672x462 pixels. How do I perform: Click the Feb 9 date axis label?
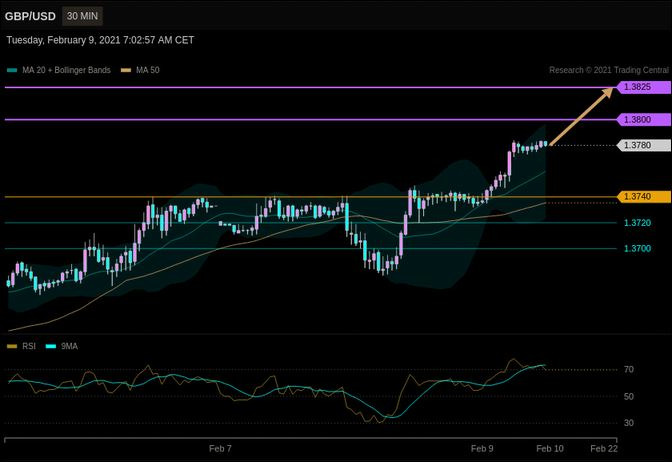[482, 449]
